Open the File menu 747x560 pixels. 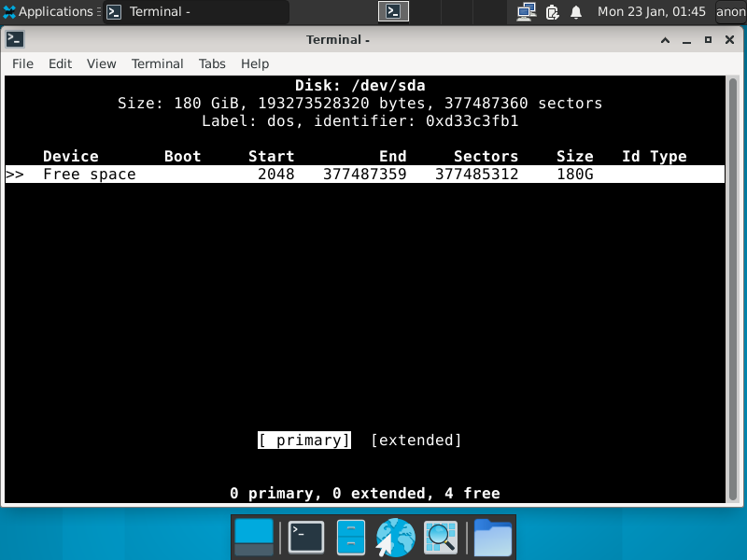click(22, 63)
